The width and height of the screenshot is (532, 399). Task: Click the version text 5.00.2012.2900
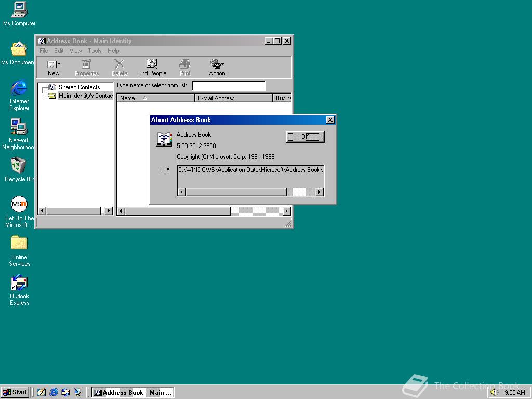(196, 146)
